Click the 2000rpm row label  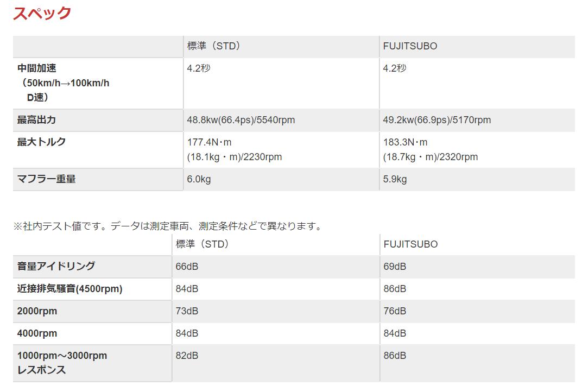click(x=37, y=311)
